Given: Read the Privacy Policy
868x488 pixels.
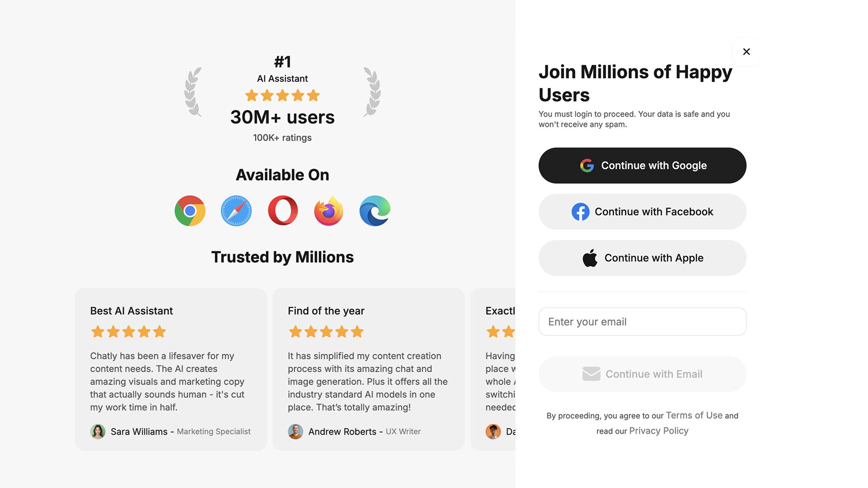Looking at the screenshot, I should (658, 431).
